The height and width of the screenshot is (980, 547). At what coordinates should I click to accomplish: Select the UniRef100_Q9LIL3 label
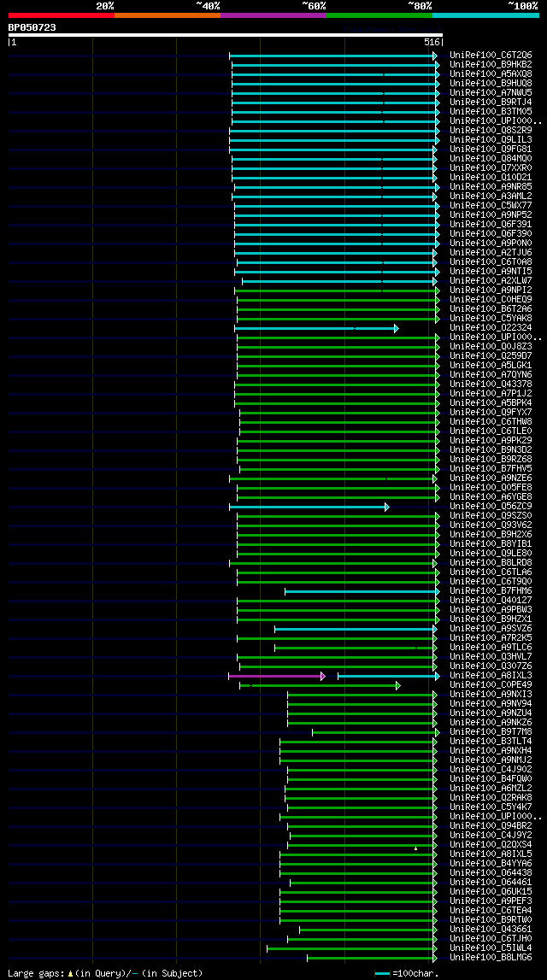491,140
